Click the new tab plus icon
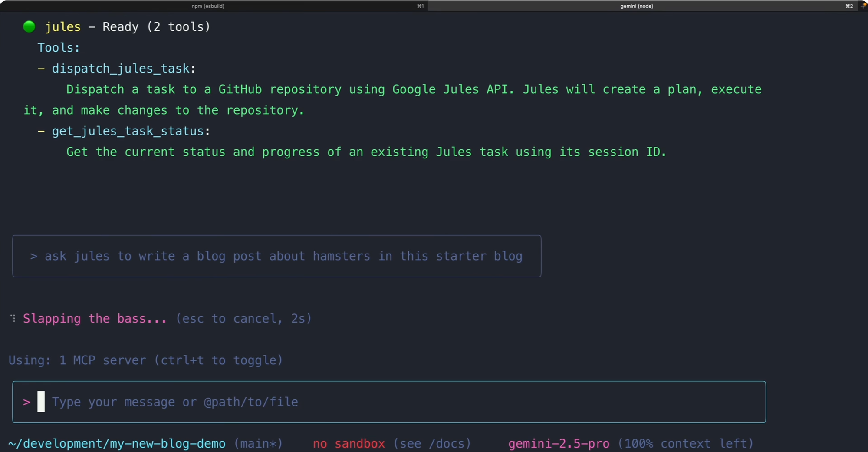Image resolution: width=868 pixels, height=452 pixels. point(863,6)
